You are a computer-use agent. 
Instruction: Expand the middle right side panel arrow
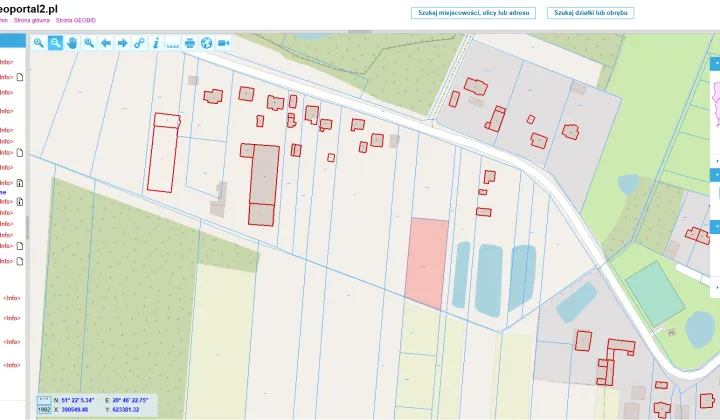[716, 175]
